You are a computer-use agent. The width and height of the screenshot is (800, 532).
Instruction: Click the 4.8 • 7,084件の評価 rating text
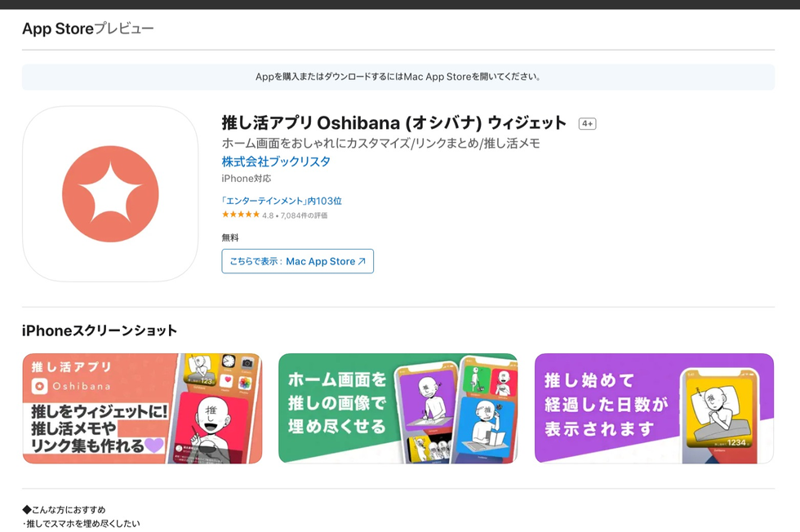[x=295, y=215]
